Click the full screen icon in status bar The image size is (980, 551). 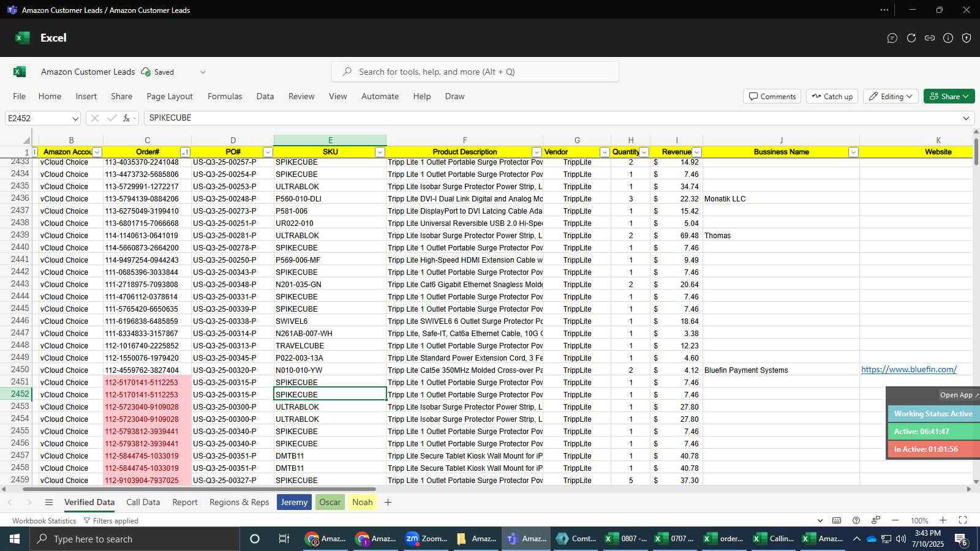963,520
